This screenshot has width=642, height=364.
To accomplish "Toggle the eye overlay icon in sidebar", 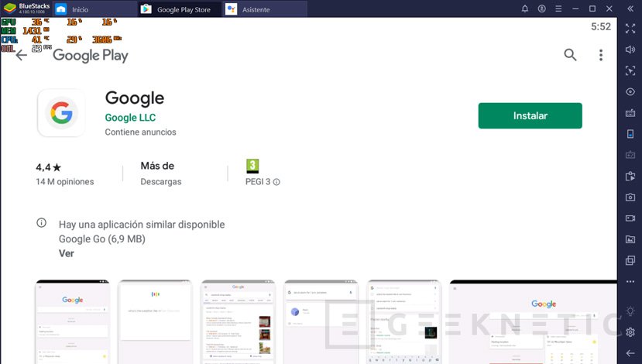I will [x=630, y=91].
